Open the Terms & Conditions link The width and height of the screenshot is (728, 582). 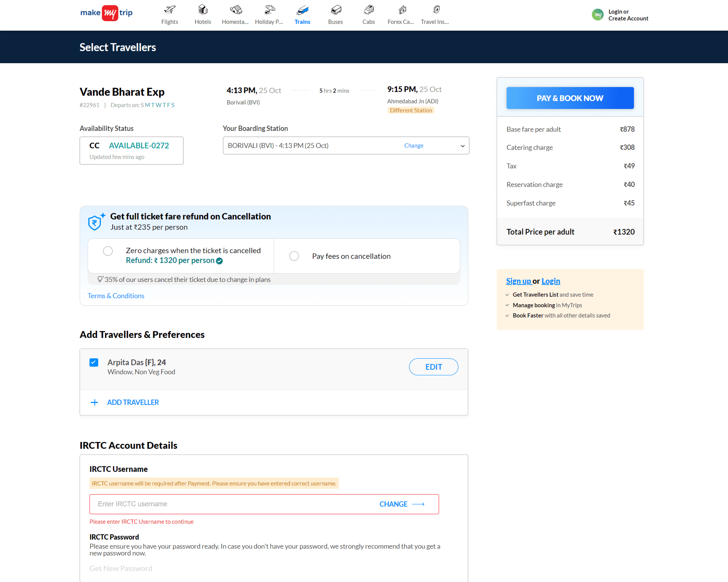point(116,296)
